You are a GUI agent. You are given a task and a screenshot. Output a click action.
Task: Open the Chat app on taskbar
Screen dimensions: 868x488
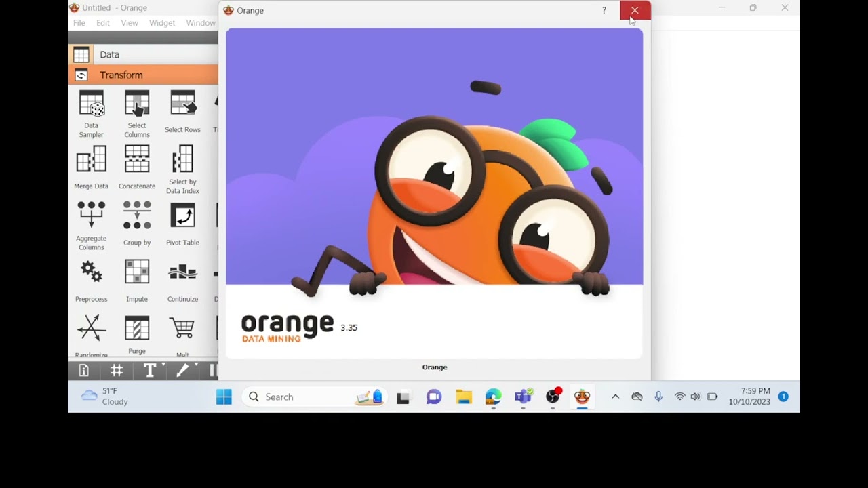click(x=434, y=397)
